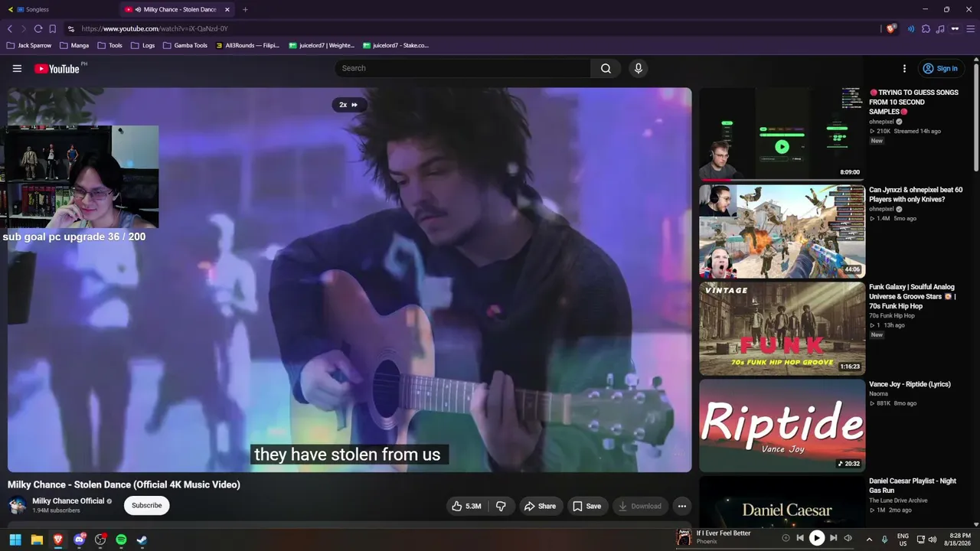The height and width of the screenshot is (551, 980).
Task: Open the private sunglasses profile icon
Action: click(x=955, y=28)
